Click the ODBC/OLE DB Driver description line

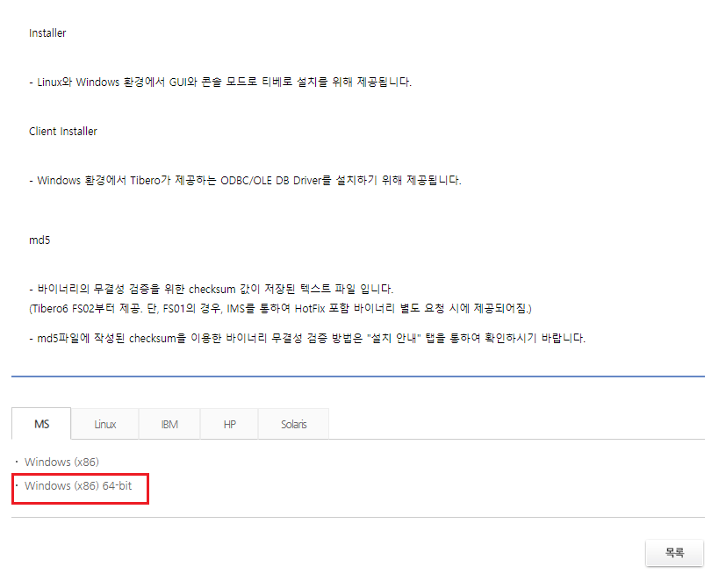coord(246,180)
